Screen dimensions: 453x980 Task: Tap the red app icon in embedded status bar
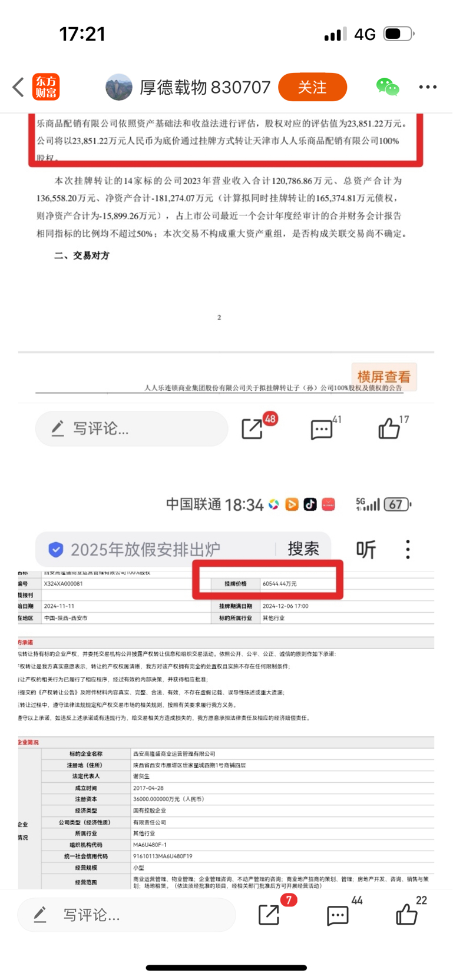(x=329, y=504)
